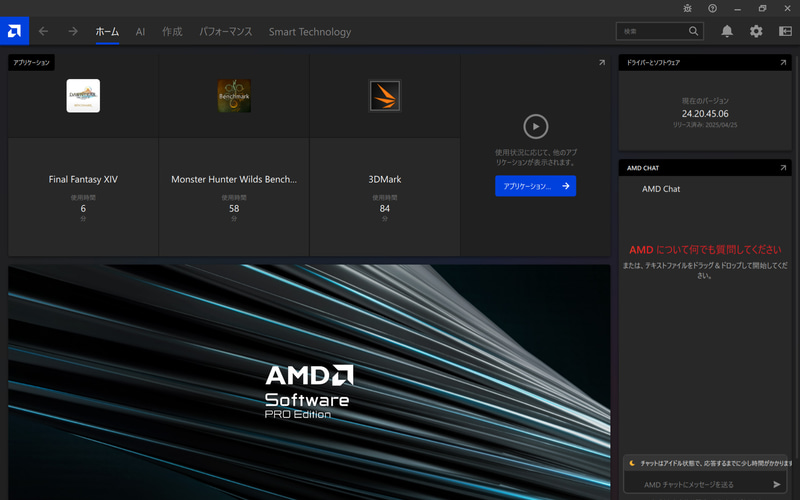
Task: Click the アプリケーション panel label
Action: click(x=31, y=62)
